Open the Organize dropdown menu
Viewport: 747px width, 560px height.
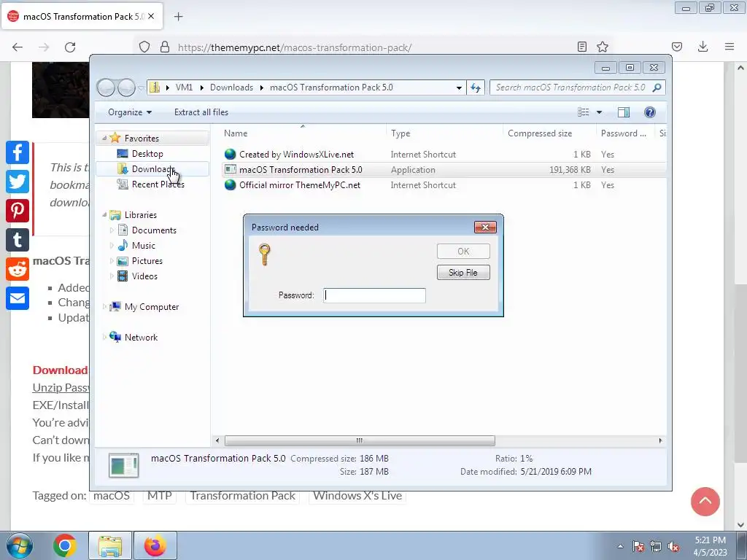130,112
